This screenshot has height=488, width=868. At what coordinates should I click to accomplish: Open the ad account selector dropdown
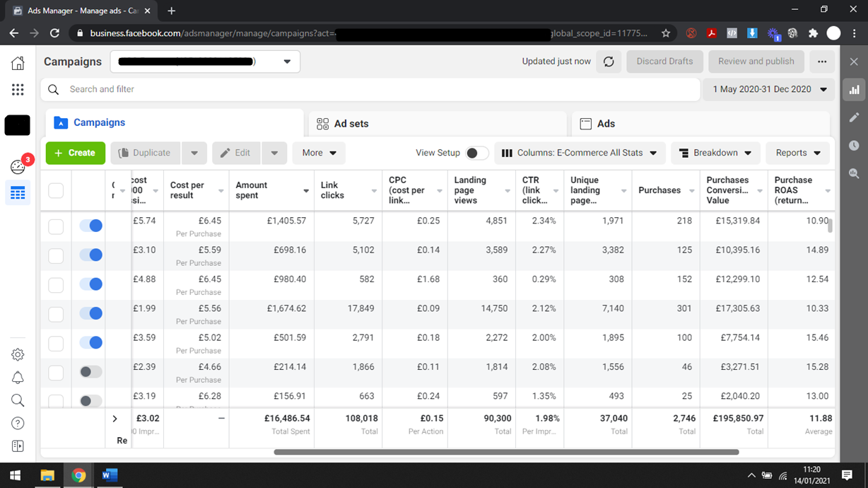[x=205, y=62]
